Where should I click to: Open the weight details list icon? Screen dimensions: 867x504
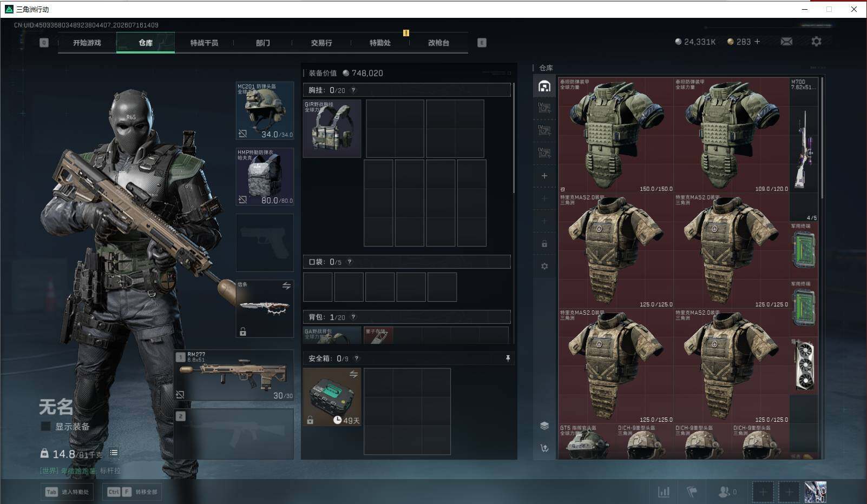pyautogui.click(x=114, y=453)
